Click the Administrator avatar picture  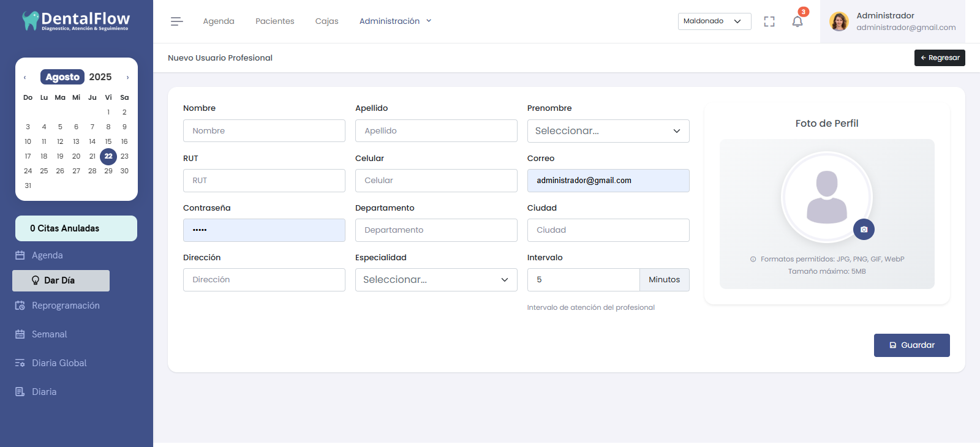click(x=839, y=21)
